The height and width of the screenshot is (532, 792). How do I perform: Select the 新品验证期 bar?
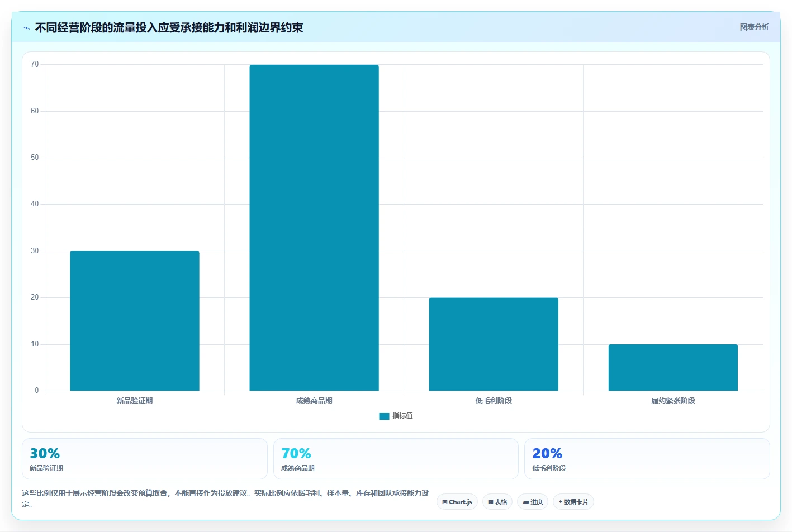click(x=135, y=321)
